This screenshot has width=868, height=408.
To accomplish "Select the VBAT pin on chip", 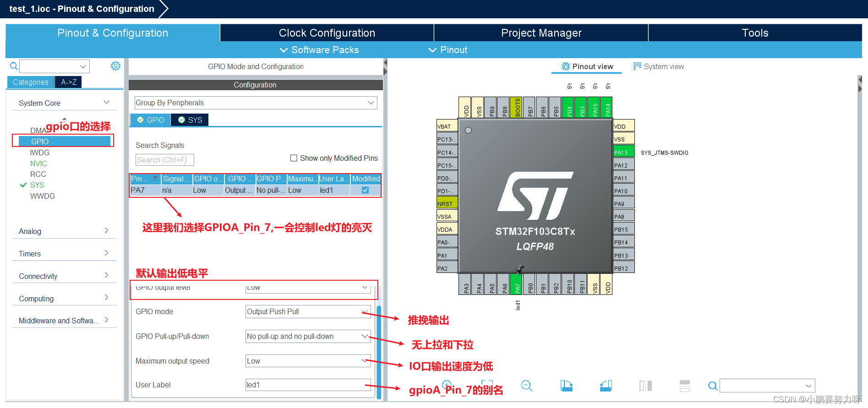I will tap(447, 125).
